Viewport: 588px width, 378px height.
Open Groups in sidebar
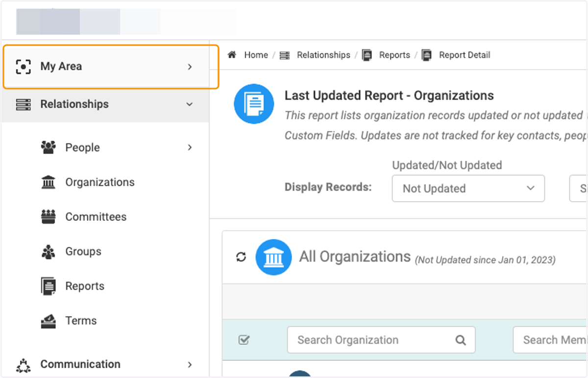click(x=83, y=252)
